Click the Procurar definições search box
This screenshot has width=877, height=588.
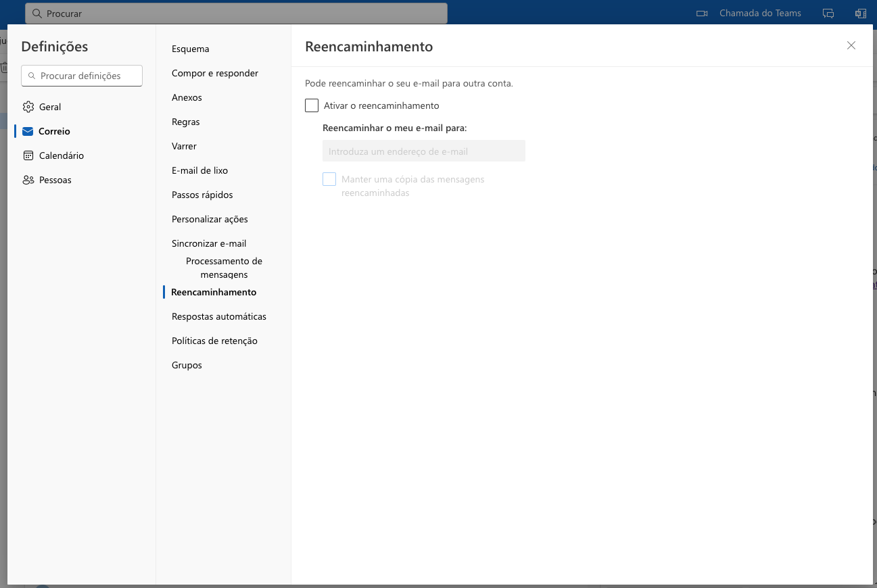coord(82,76)
